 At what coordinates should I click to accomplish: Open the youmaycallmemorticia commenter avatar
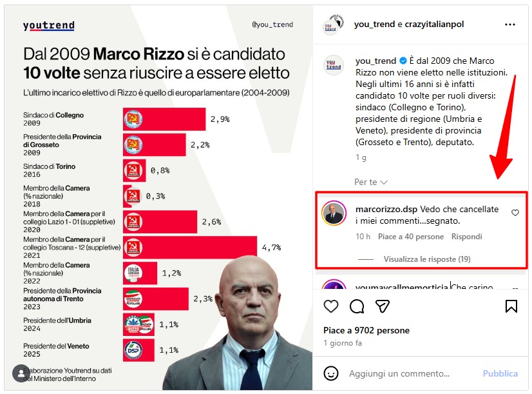(334, 288)
